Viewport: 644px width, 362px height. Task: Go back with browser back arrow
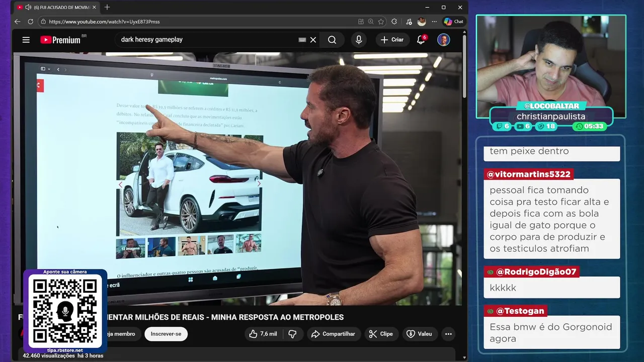(17, 22)
